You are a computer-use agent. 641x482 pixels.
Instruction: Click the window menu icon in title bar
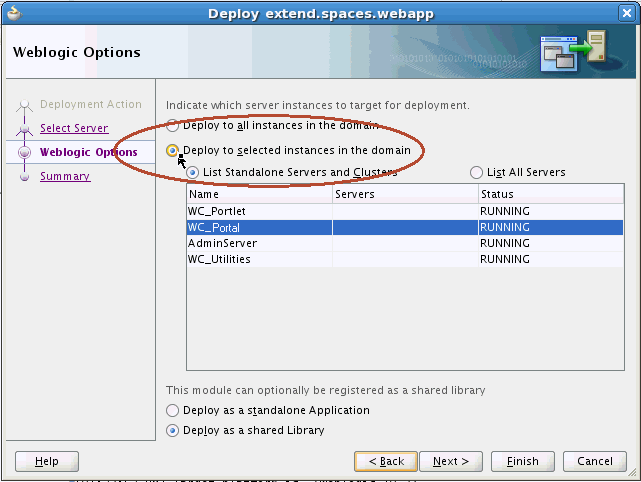pos(13,13)
